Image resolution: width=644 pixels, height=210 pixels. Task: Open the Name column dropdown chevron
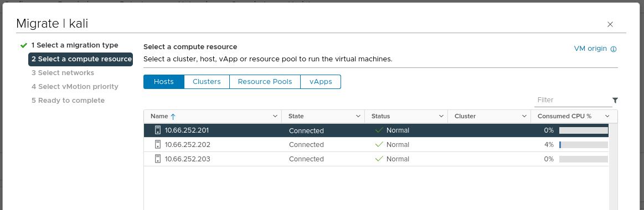tap(275, 117)
